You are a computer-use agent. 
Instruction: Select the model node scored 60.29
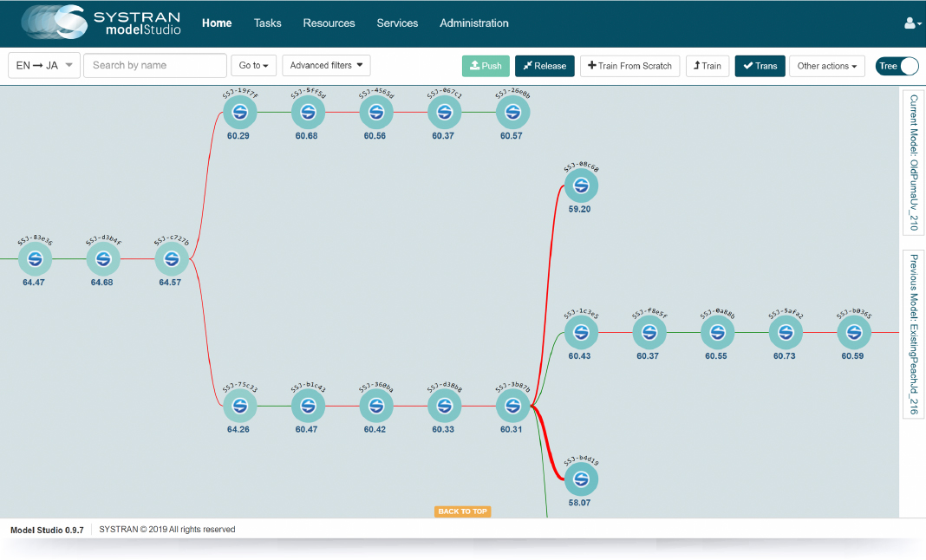click(x=239, y=112)
